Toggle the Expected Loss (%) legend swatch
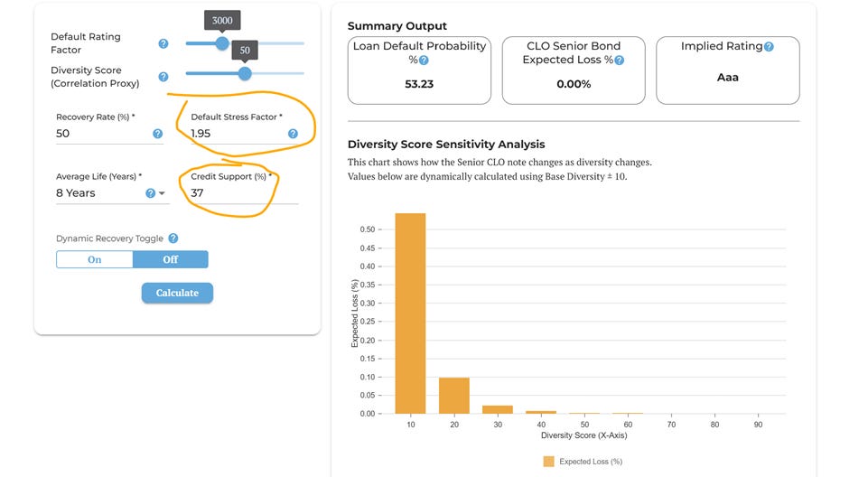 tap(548, 462)
